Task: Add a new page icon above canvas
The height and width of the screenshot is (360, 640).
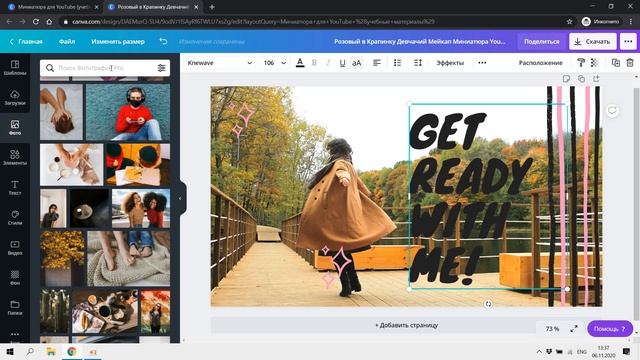Action: (596, 79)
